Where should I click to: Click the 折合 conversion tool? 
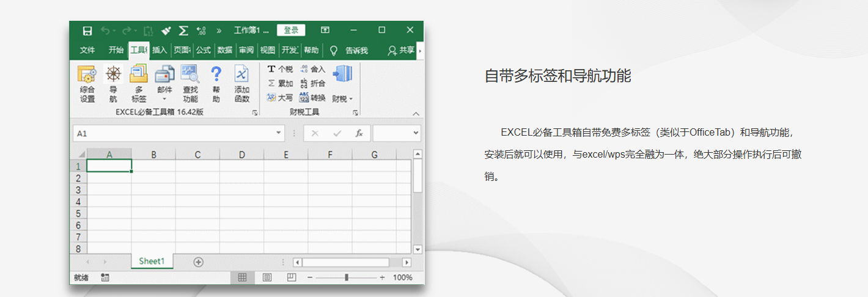(312, 83)
